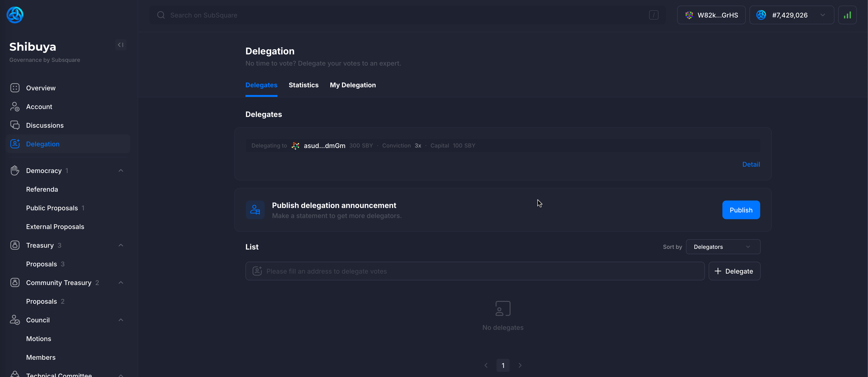Switch to the Statistics tab
868x377 pixels.
click(303, 85)
